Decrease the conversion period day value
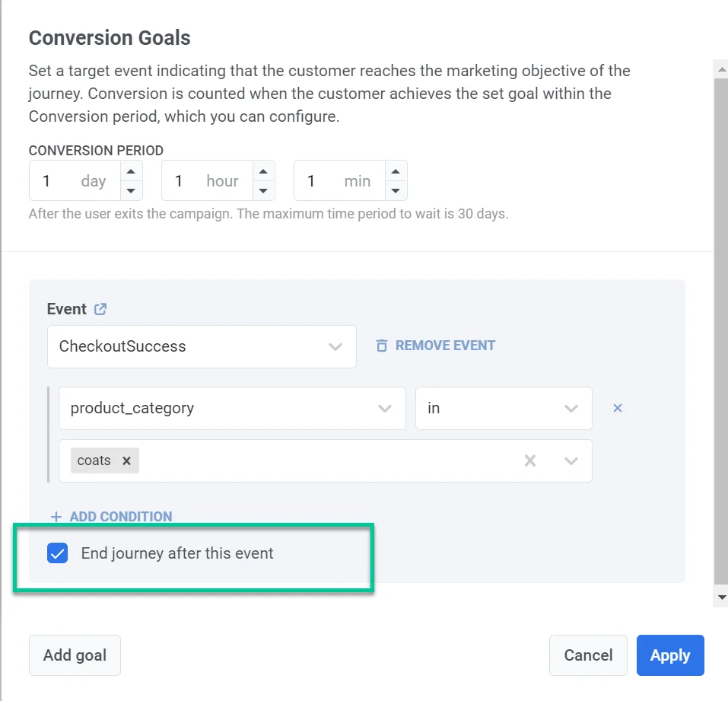 [131, 190]
